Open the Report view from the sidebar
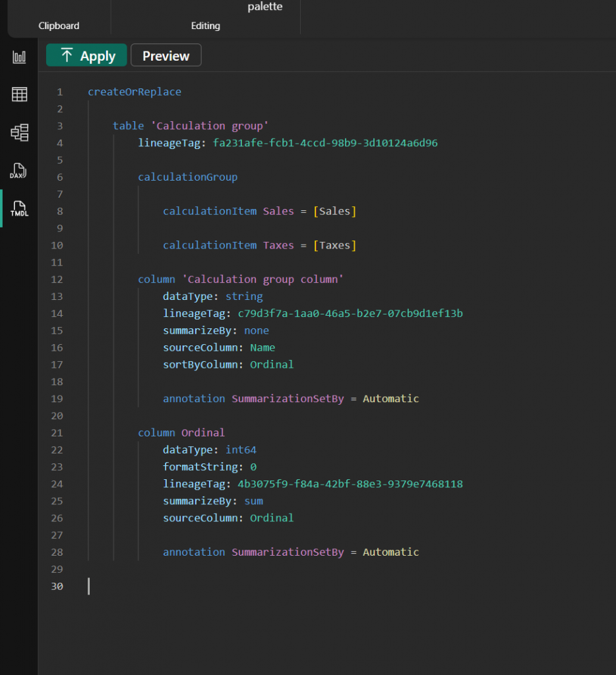 pyautogui.click(x=19, y=57)
